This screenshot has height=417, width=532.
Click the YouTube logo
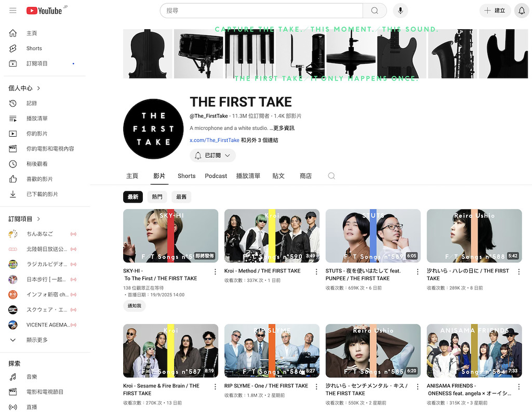point(45,10)
